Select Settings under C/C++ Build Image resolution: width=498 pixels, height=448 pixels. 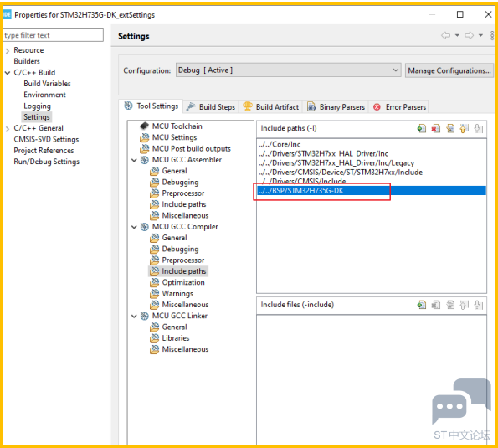37,117
